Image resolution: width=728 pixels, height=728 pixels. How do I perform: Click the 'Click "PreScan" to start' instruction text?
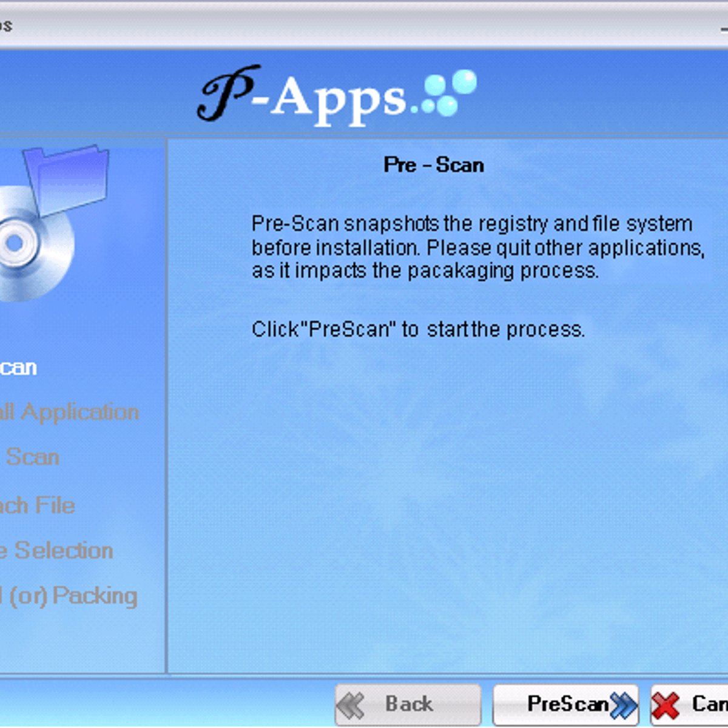pyautogui.click(x=418, y=329)
